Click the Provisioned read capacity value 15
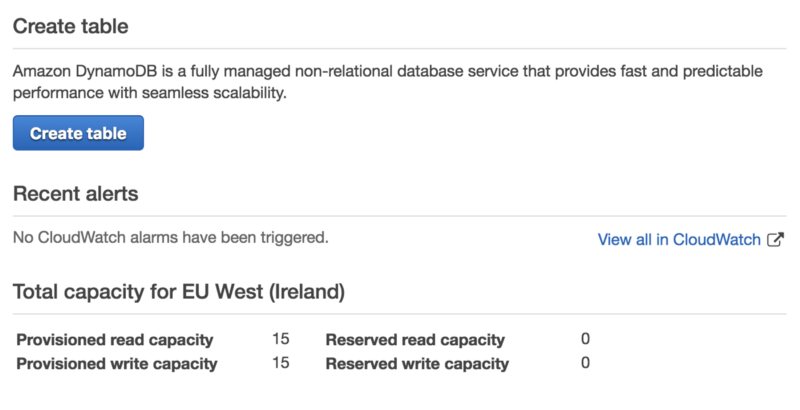This screenshot has width=800, height=410. pyautogui.click(x=281, y=339)
